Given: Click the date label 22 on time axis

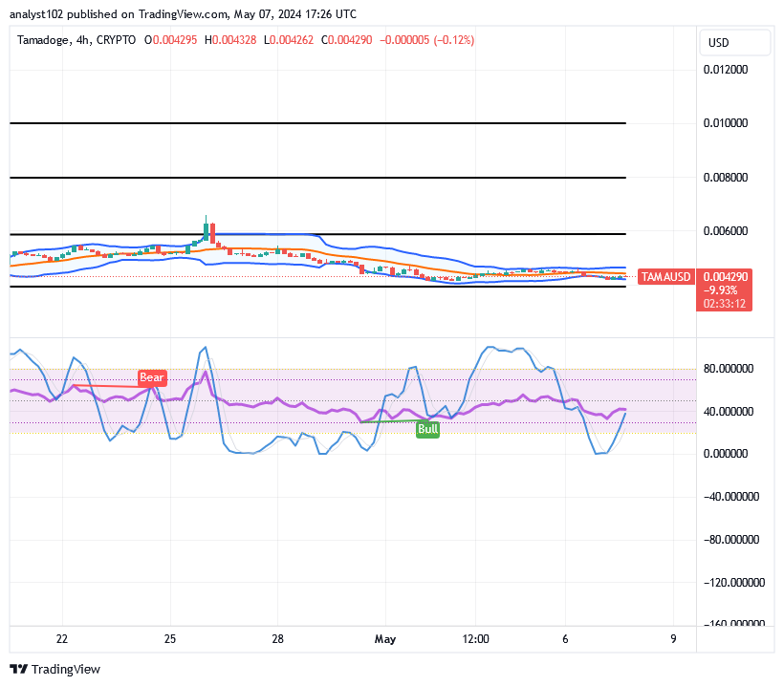Looking at the screenshot, I should (x=62, y=639).
